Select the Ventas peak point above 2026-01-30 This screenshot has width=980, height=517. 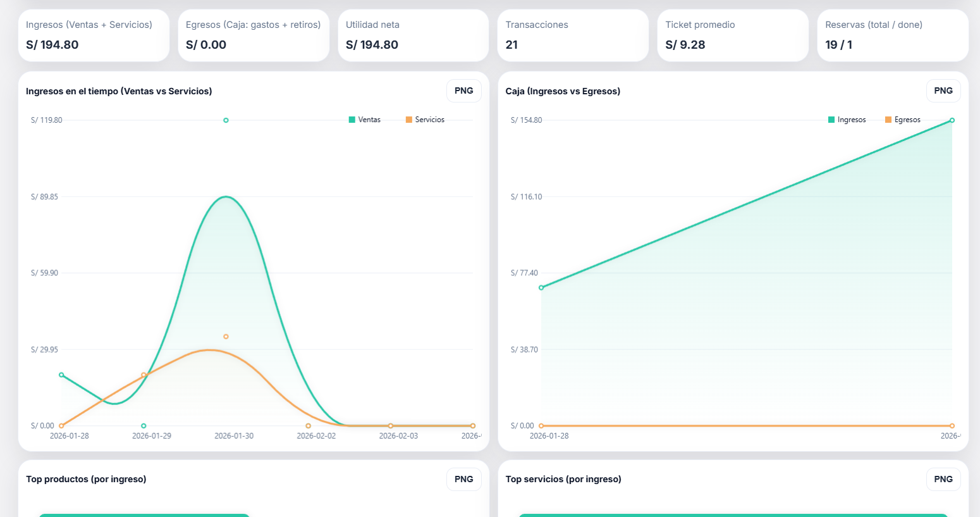226,120
